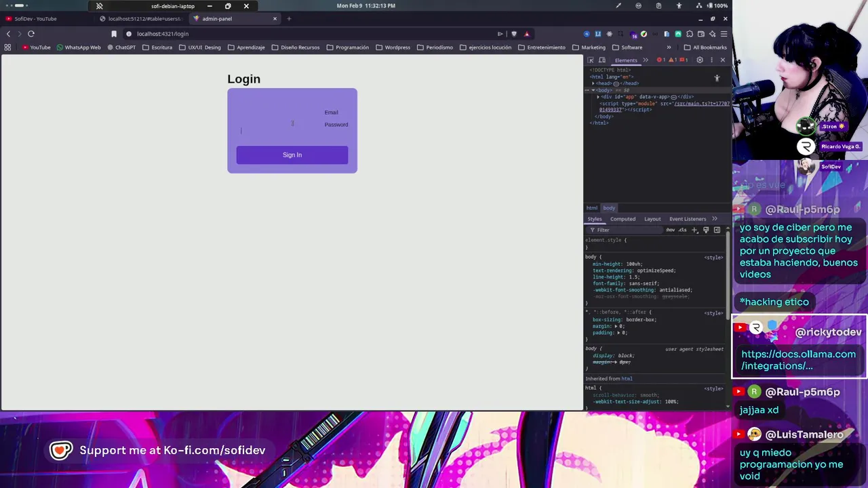Toggle the :hov element state button

tap(670, 230)
